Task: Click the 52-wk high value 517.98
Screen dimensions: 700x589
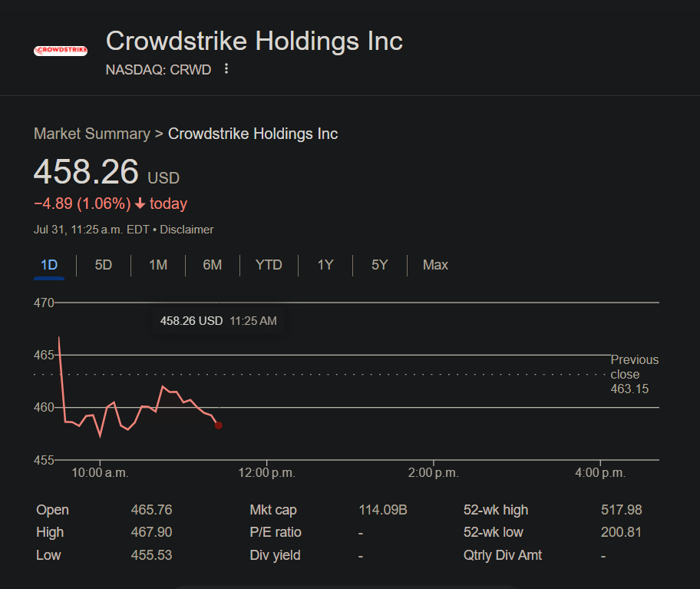Action: pyautogui.click(x=622, y=510)
